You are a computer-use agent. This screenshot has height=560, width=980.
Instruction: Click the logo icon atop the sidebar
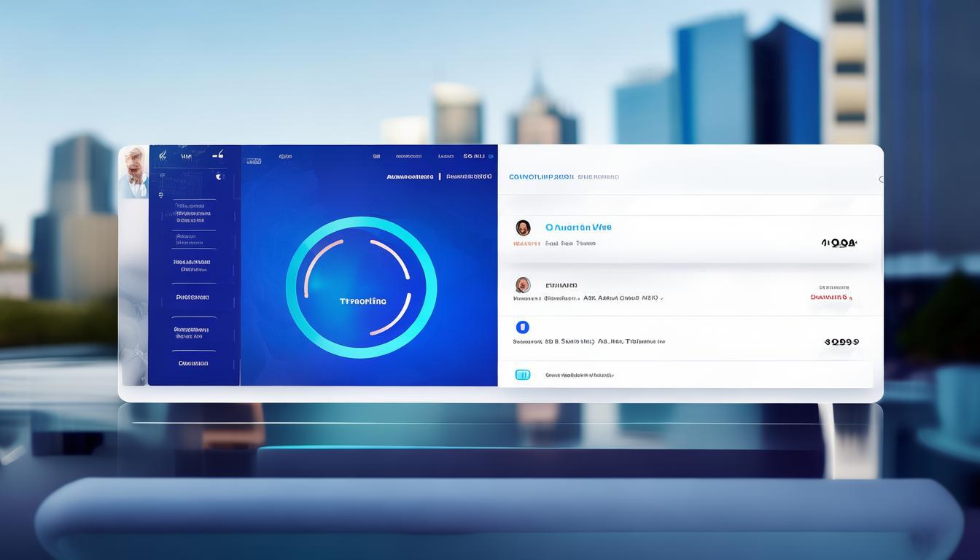[163, 155]
